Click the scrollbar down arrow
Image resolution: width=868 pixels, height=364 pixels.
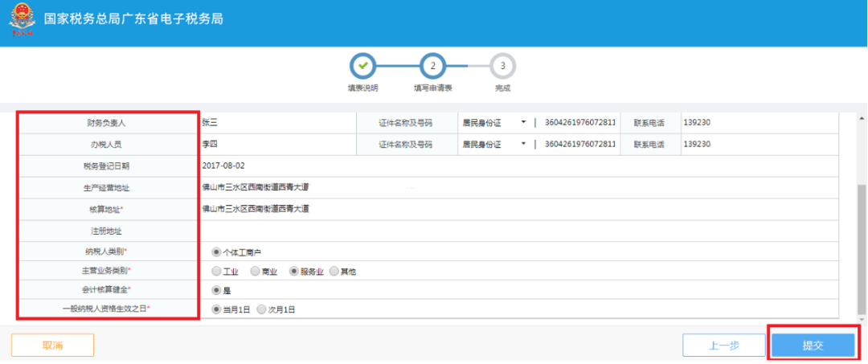[862, 319]
